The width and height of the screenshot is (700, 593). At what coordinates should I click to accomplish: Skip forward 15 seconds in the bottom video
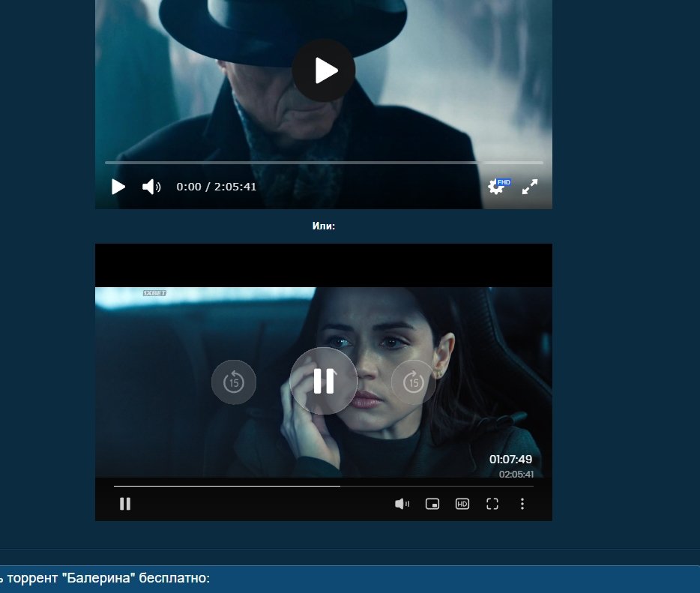(x=414, y=382)
